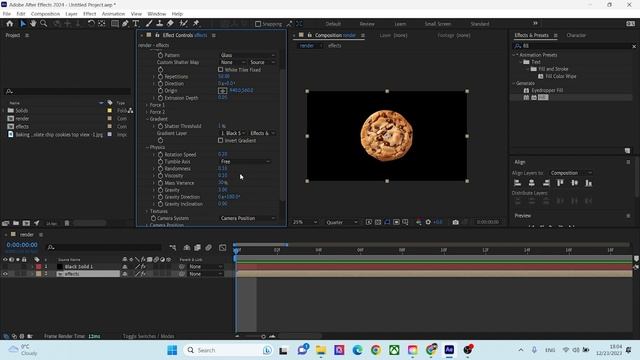The image size is (640, 360).
Task: Click the Frame Blending icon in timeline header
Action: coord(197,247)
